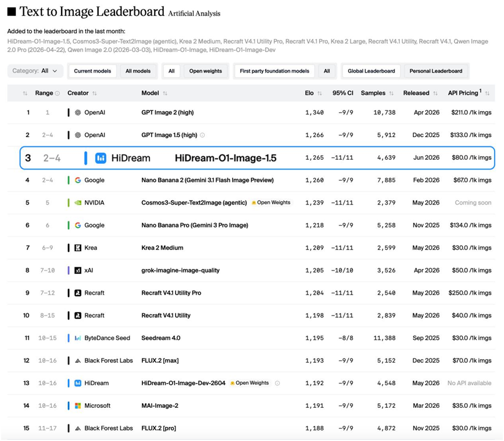
Task: Click Krea logo in Krea 2 Medium row
Action: click(x=78, y=248)
